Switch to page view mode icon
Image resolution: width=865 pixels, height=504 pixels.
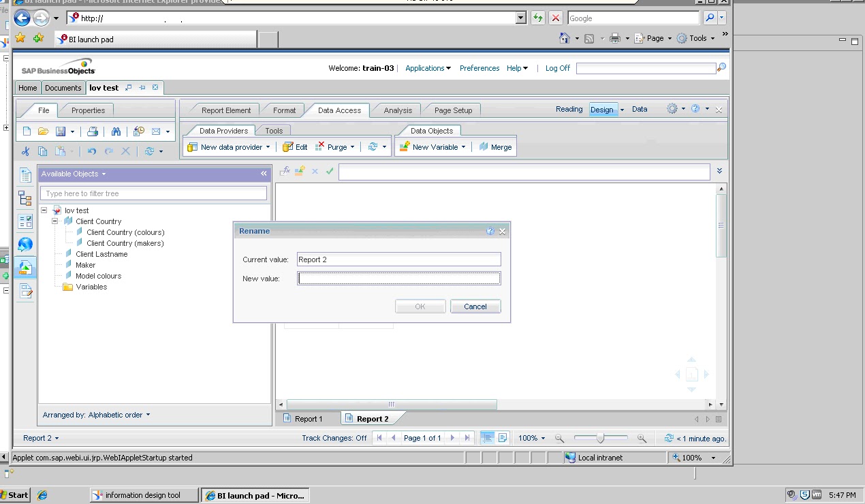pyautogui.click(x=502, y=438)
